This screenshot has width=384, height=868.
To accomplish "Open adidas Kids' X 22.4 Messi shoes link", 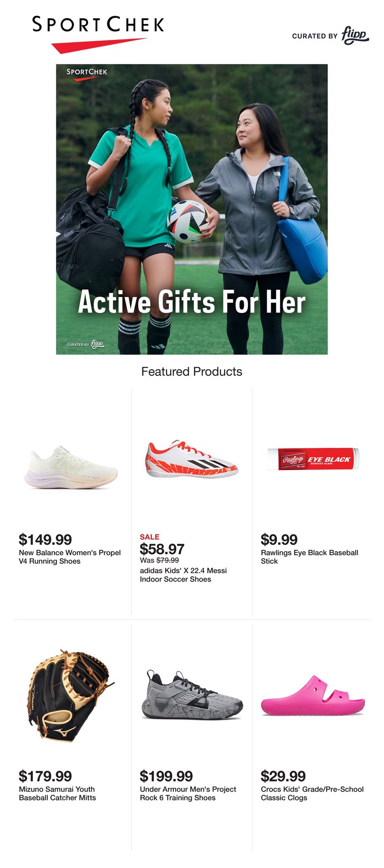I will 183,575.
